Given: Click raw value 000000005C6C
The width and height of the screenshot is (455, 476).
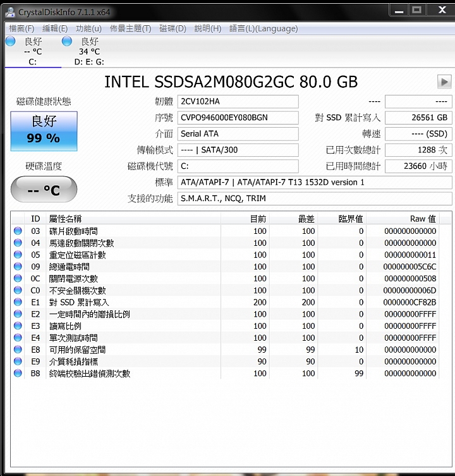Looking at the screenshot, I should [x=409, y=267].
